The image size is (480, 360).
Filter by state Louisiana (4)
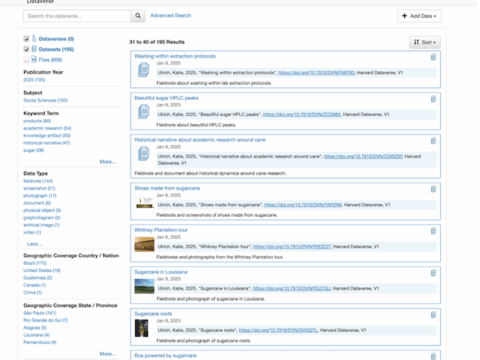coord(36,335)
